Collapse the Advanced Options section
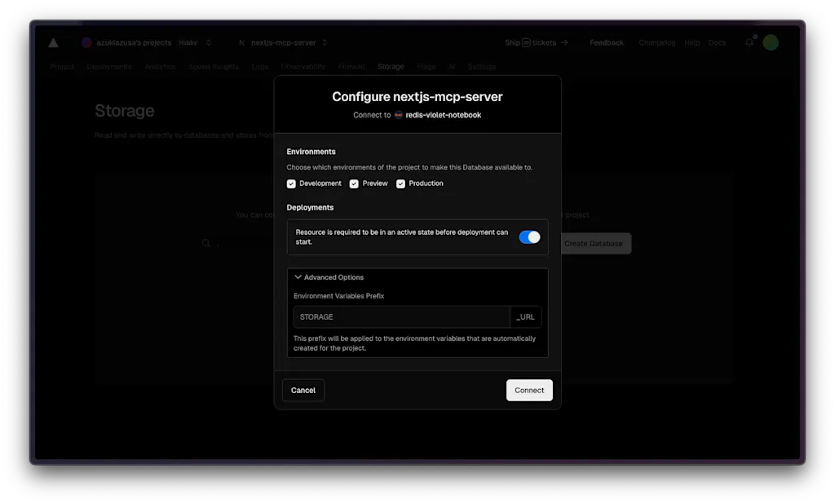 click(x=329, y=277)
